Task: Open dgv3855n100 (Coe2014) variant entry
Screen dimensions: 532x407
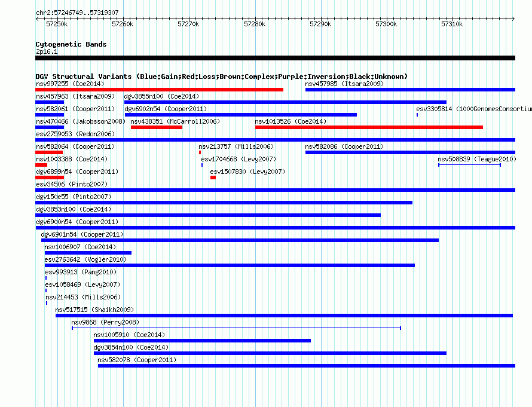Action: (161, 96)
